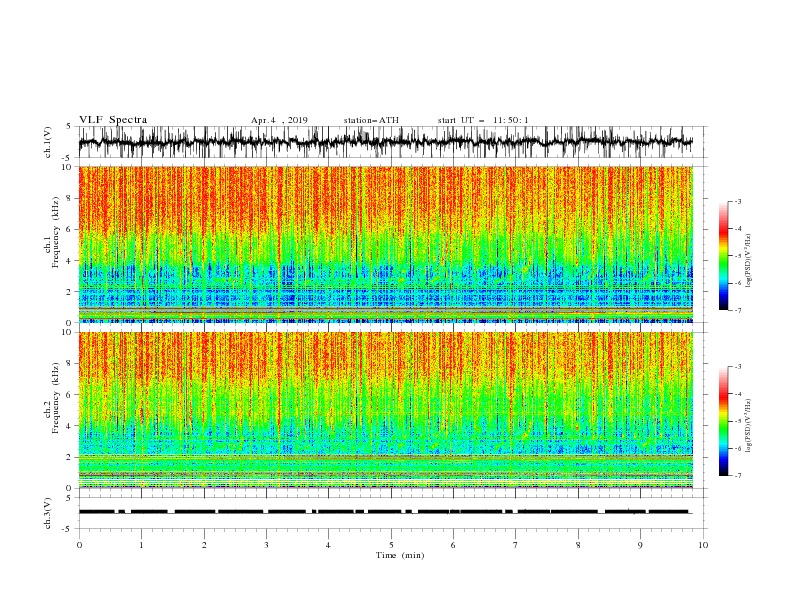Screen dimensions: 792x612
Task: Click the 'Time (min)' axis label
Action: [400, 555]
